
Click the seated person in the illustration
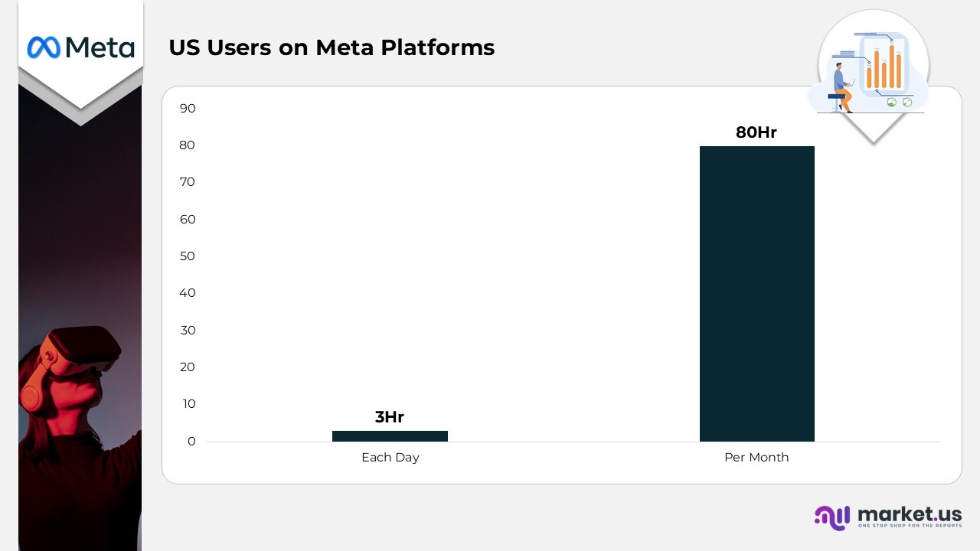tap(842, 86)
